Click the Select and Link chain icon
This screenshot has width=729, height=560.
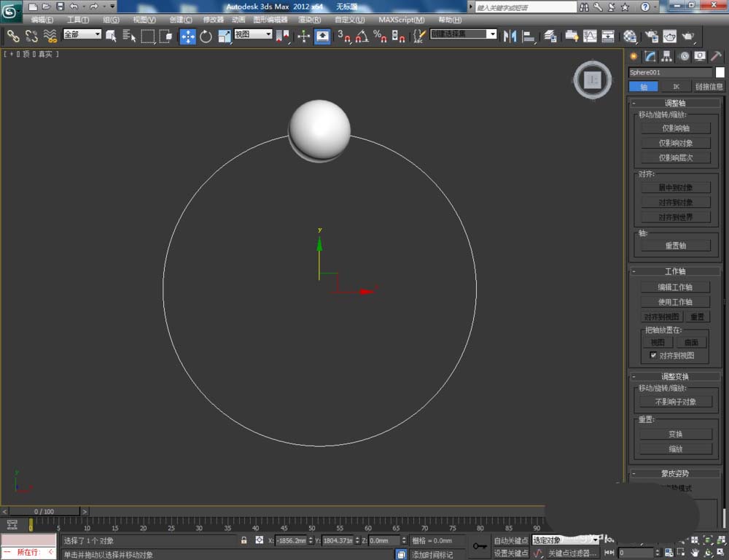coord(13,36)
